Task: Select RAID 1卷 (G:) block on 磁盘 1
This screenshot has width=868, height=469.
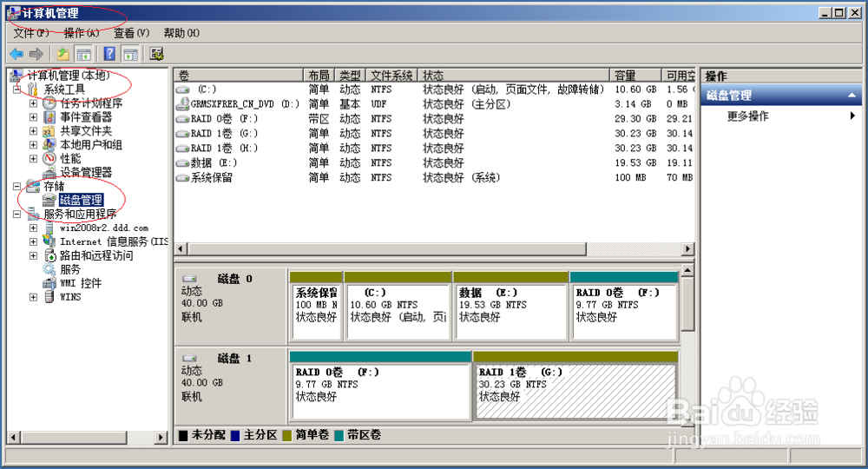Action: 575,386
